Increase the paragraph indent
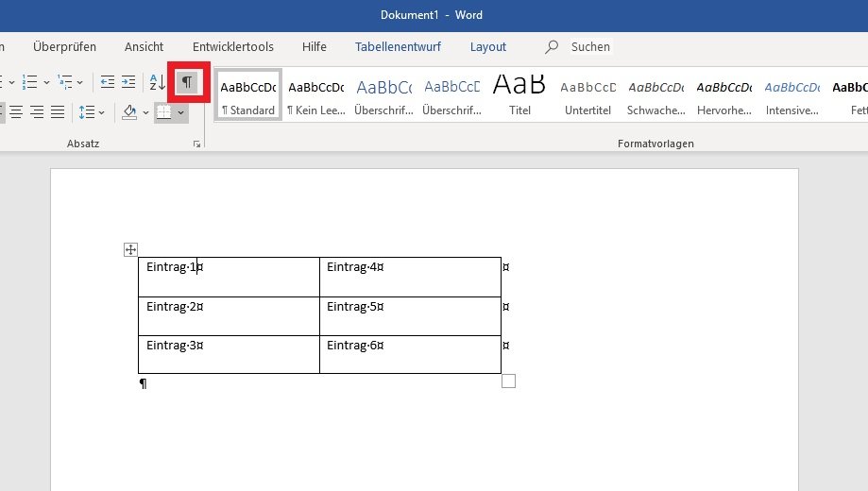Screen dimensions: 868x491 pyautogui.click(x=128, y=82)
